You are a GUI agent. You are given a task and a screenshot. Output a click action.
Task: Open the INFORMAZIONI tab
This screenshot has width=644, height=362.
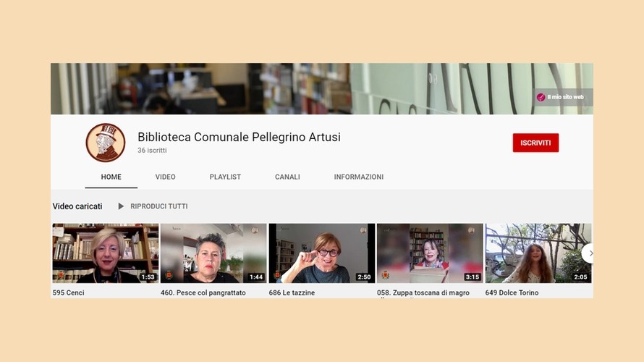click(x=359, y=177)
